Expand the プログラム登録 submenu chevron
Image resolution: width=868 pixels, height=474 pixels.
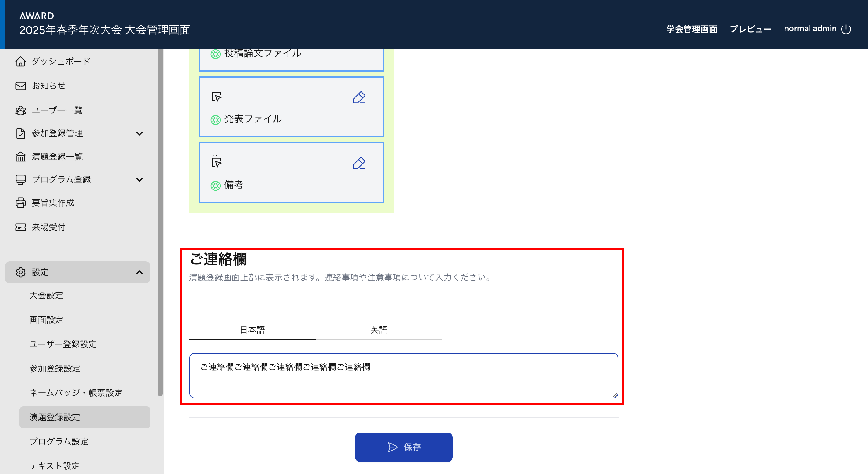pos(139,179)
